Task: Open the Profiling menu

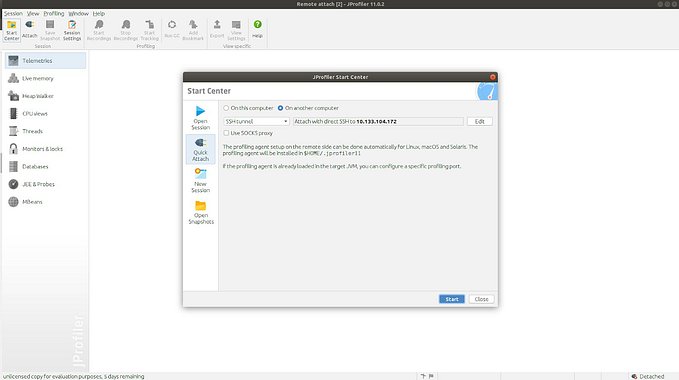Action: tap(54, 13)
